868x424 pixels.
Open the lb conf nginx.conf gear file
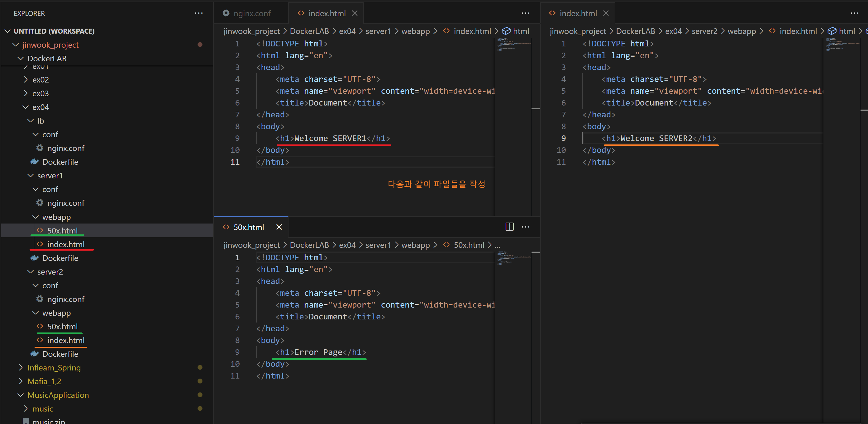65,148
